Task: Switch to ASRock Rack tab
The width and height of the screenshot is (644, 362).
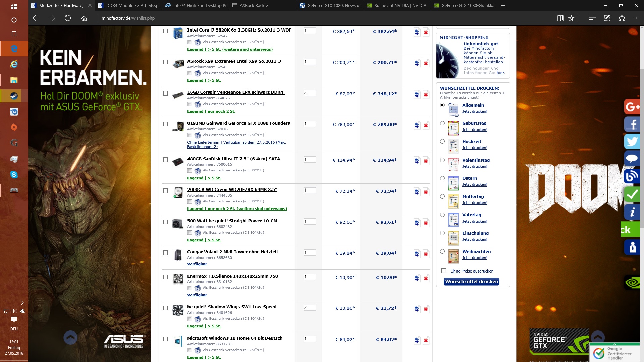Action: coord(254,5)
